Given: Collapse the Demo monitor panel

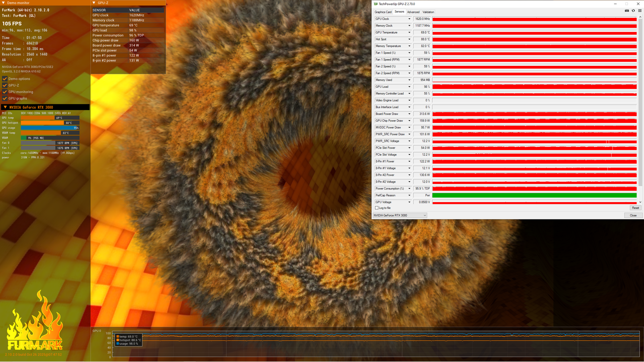Looking at the screenshot, I should tap(3, 3).
